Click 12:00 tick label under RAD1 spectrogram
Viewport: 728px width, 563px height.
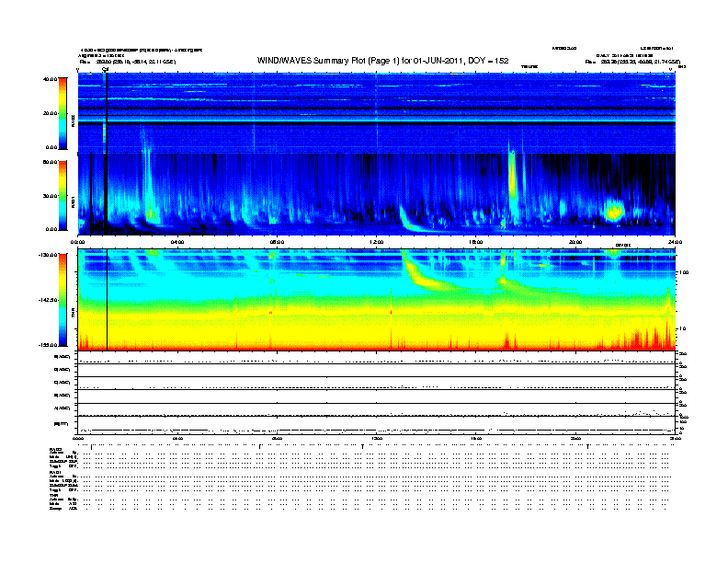(377, 242)
